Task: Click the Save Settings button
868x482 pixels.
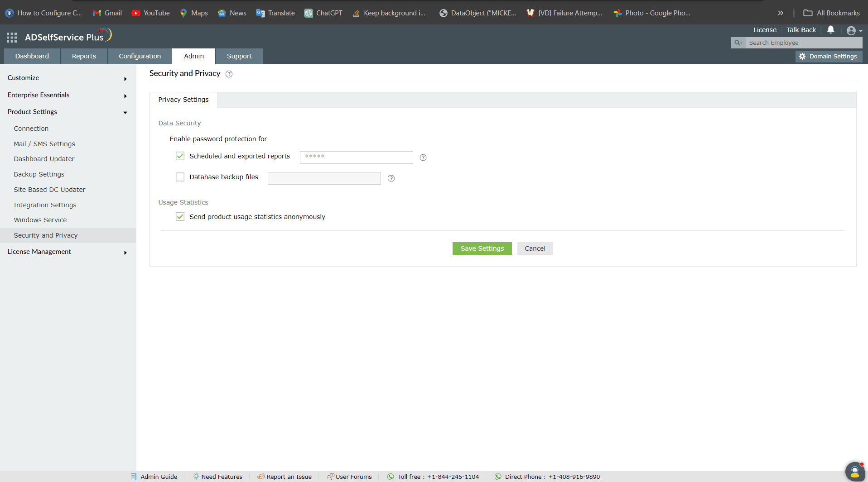Action: pos(482,248)
